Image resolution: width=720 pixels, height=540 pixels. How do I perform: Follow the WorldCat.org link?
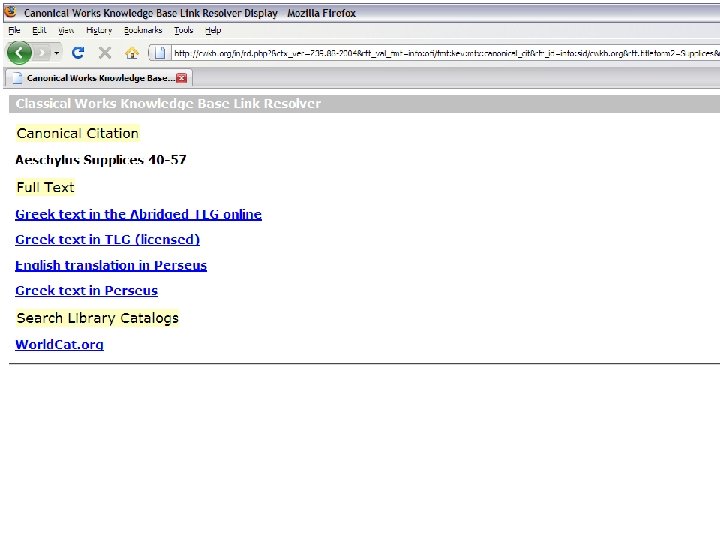59,345
